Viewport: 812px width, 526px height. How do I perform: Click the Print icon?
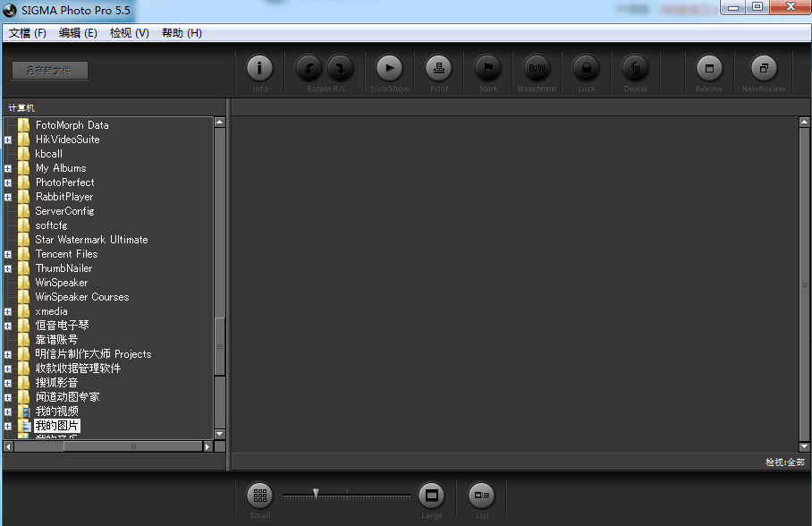tap(438, 68)
